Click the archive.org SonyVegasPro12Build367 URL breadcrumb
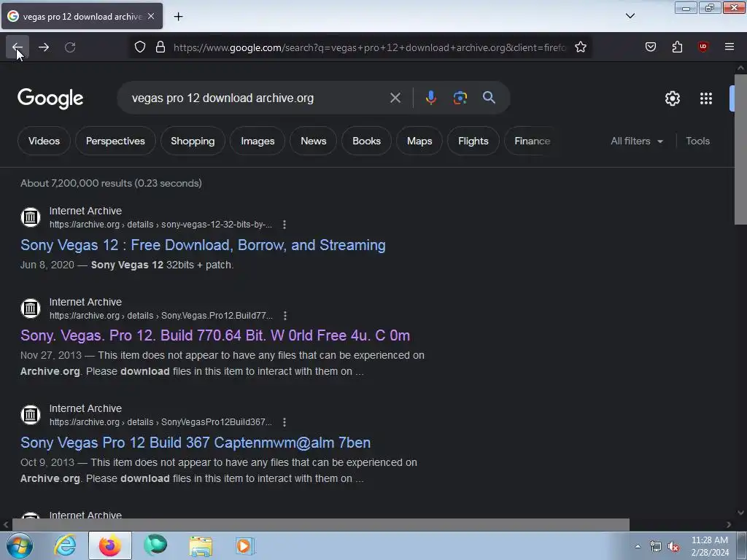Viewport: 747px width, 560px height. pos(160,422)
